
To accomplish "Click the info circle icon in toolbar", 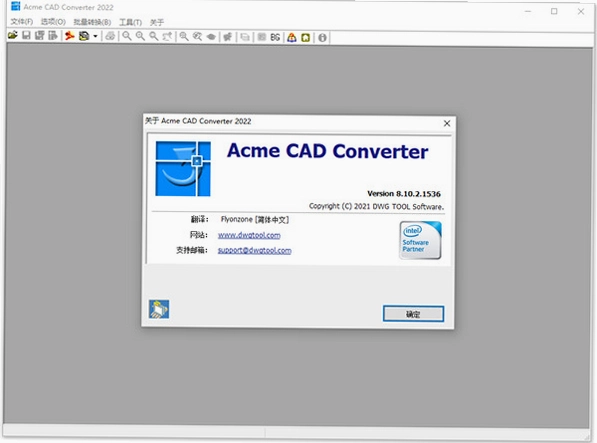I will click(322, 38).
